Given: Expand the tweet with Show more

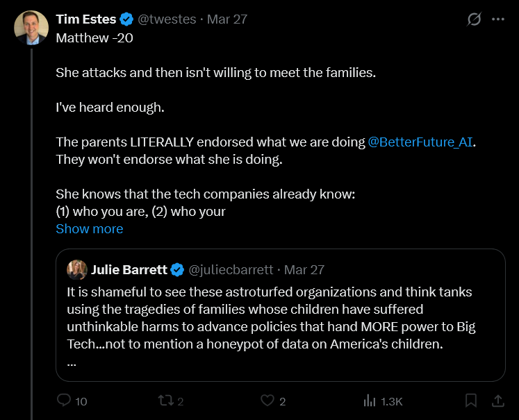Looking at the screenshot, I should point(90,228).
